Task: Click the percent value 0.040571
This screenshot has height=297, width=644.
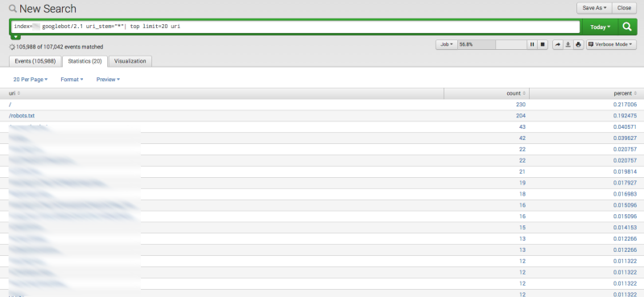Action: coord(625,127)
